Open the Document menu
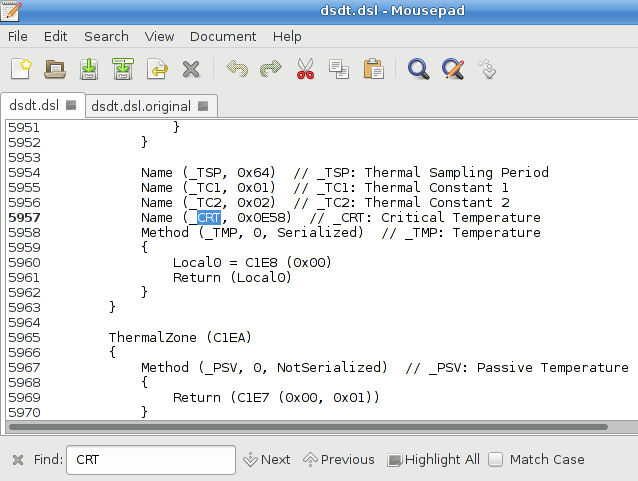The width and height of the screenshot is (638, 481). 223,37
